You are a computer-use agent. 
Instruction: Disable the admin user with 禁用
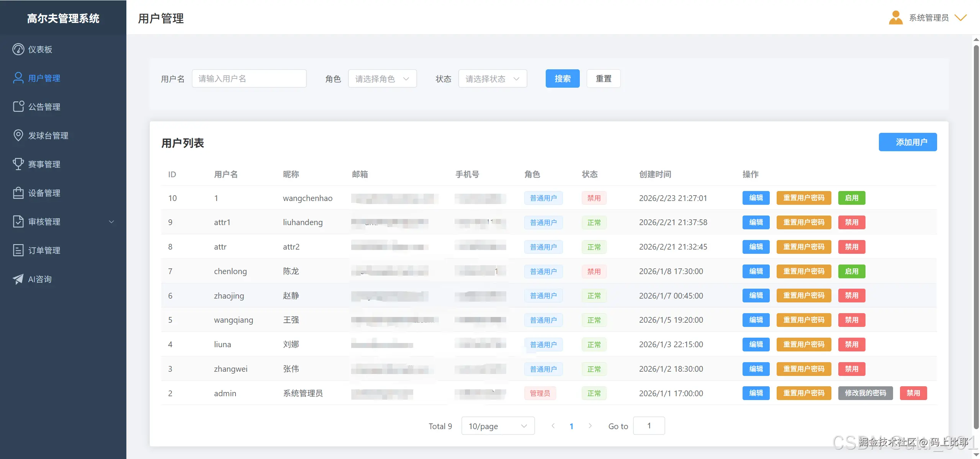913,393
